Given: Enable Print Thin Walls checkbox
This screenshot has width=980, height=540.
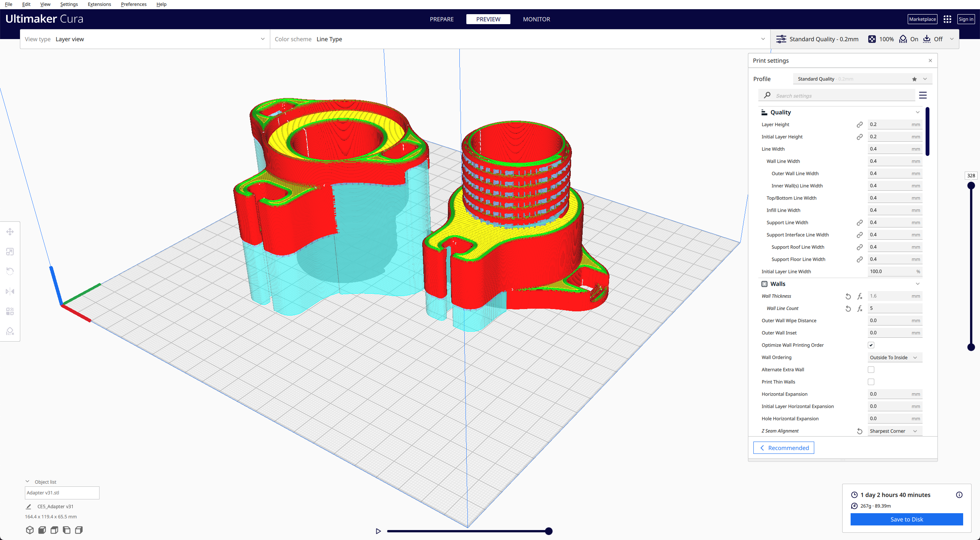Looking at the screenshot, I should pyautogui.click(x=871, y=382).
